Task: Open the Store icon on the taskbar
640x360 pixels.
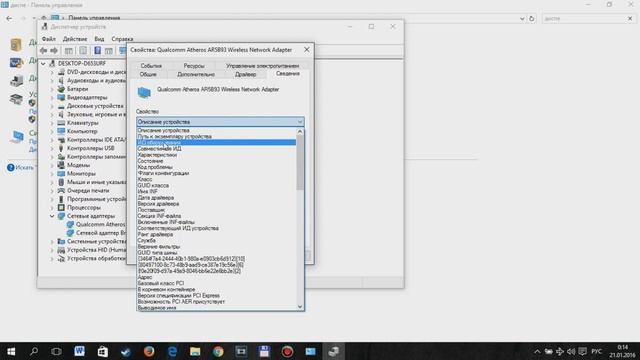Action: [102, 351]
